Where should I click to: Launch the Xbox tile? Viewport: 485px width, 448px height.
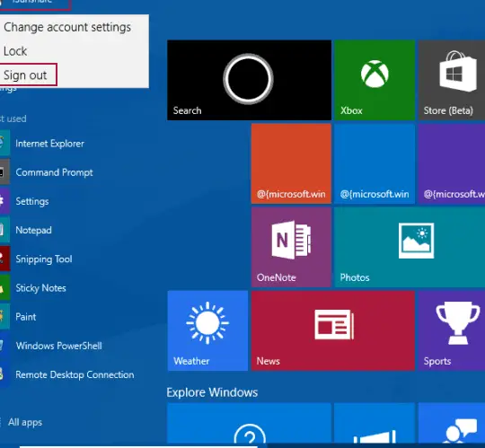click(x=375, y=80)
